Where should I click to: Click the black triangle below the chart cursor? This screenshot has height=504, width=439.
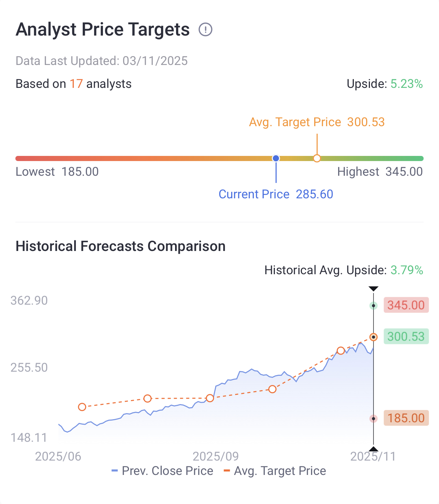coord(373,449)
